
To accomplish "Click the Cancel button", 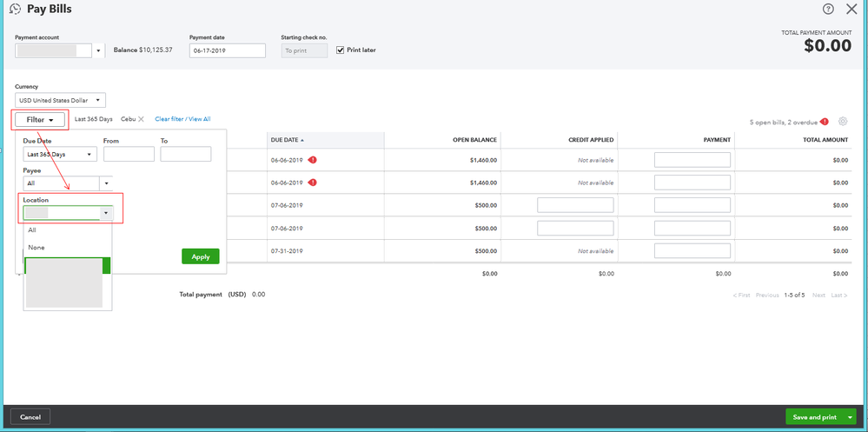I will pos(30,416).
